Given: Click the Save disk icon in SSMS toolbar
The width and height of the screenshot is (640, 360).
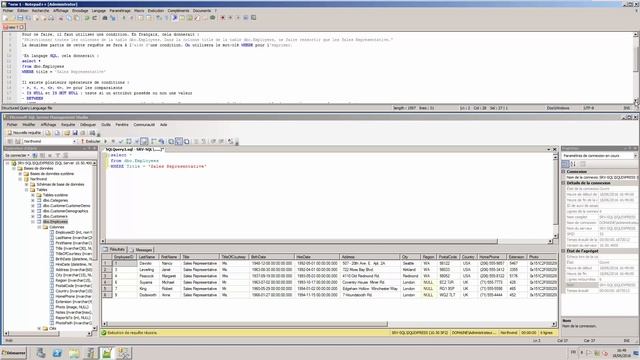Looking at the screenshot, I should tap(75, 133).
